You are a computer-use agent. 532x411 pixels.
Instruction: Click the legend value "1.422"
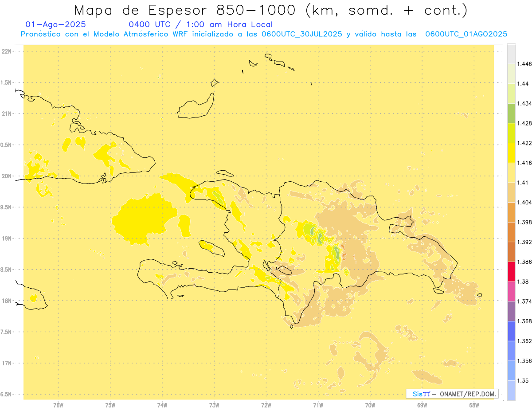(524, 143)
